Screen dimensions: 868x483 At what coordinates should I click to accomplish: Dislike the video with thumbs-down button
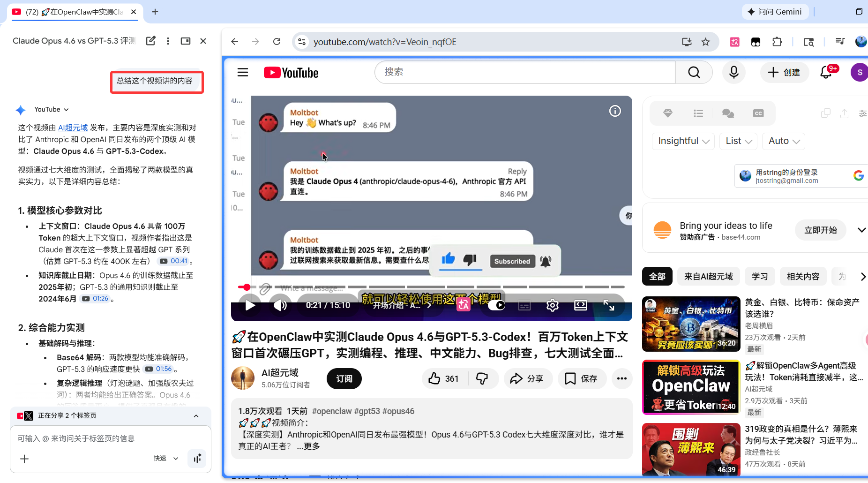[x=482, y=378]
